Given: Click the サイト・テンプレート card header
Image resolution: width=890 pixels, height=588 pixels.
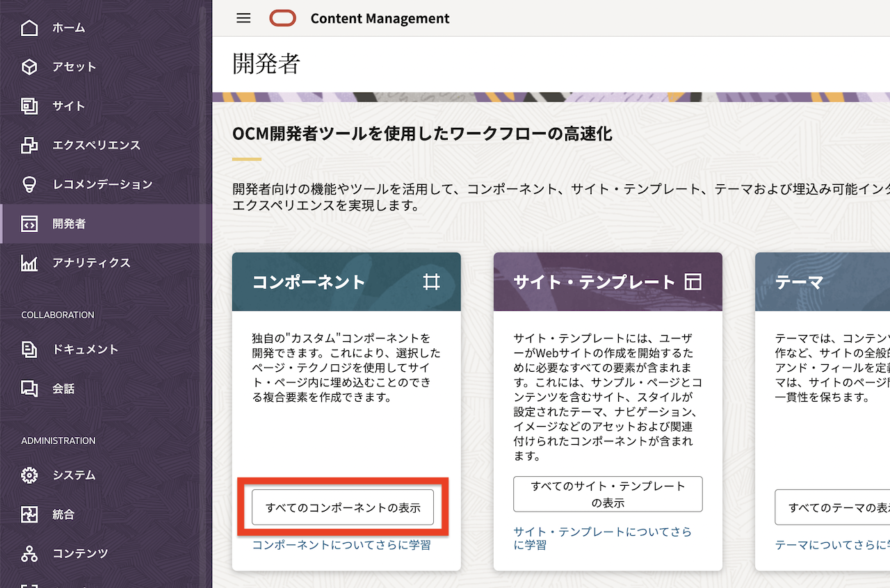Looking at the screenshot, I should coord(608,281).
